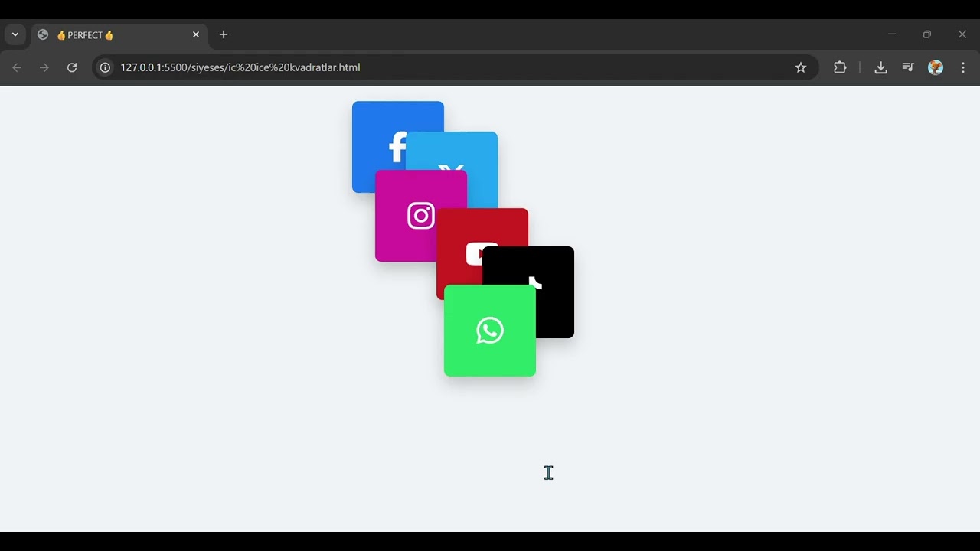
Task: Bookmark this page with the star
Action: click(x=801, y=67)
